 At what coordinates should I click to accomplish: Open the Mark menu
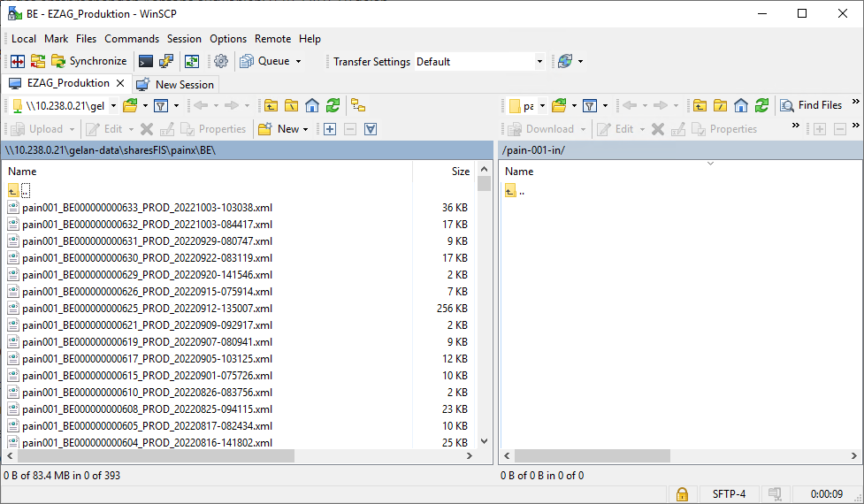[57, 39]
